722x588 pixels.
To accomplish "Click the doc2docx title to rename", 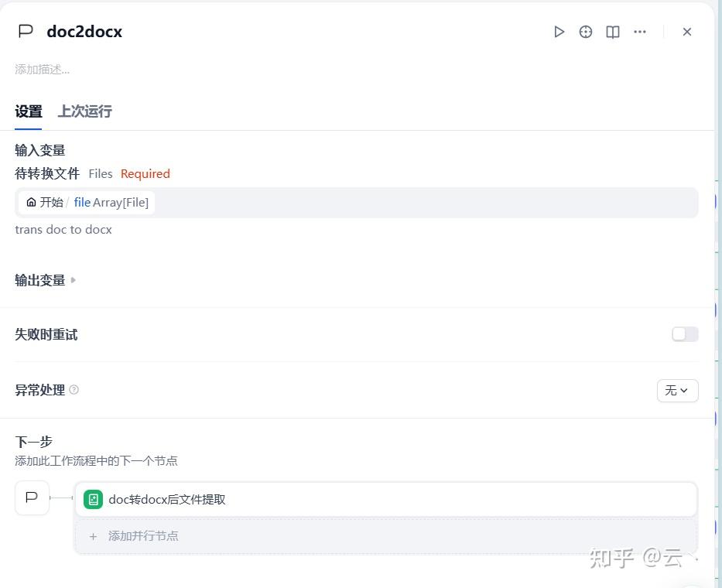I will 84,32.
